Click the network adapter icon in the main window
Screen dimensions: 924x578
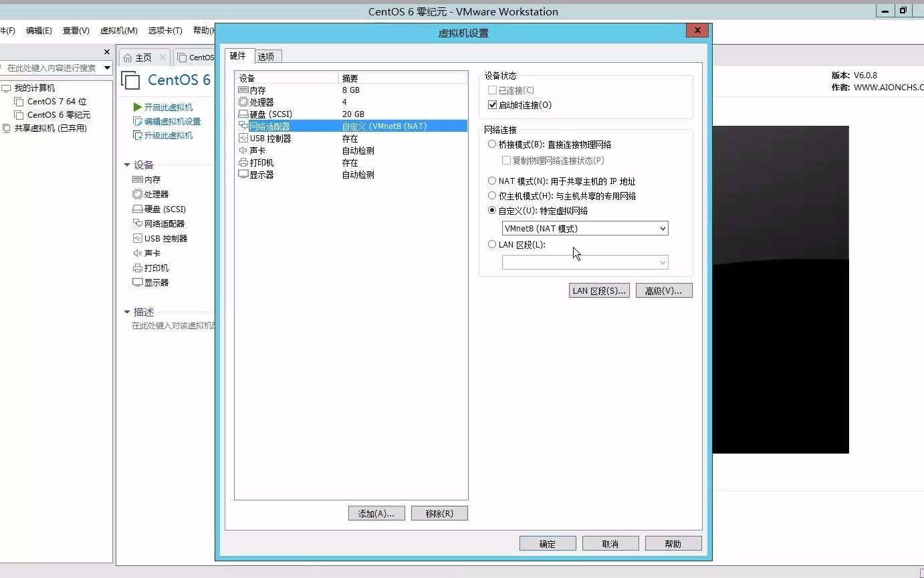click(138, 223)
